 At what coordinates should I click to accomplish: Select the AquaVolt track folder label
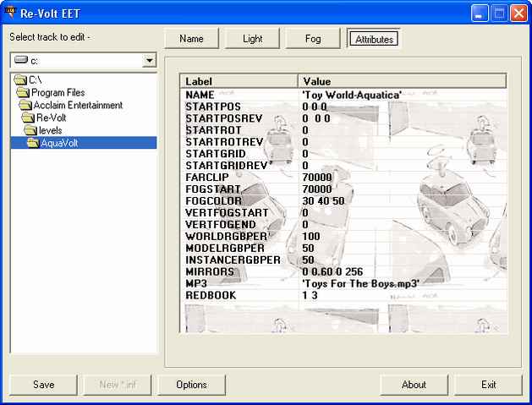click(59, 143)
